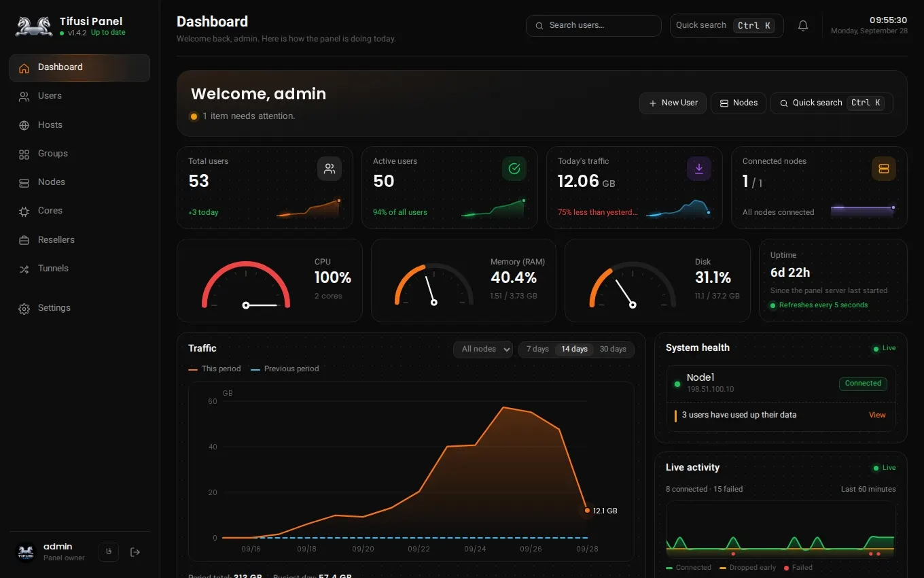This screenshot has height=578, width=924.
Task: Click the Tifusi Panel horse logo
Action: click(x=34, y=27)
